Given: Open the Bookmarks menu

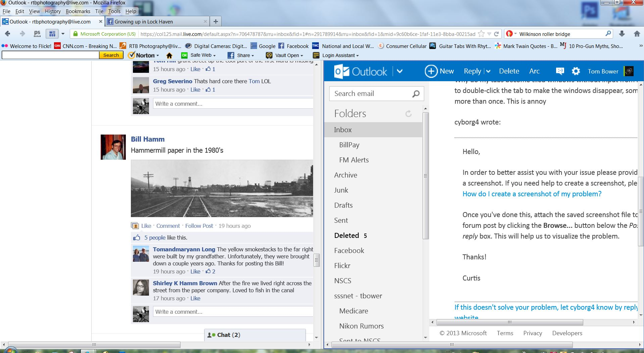Looking at the screenshot, I should click(x=78, y=11).
